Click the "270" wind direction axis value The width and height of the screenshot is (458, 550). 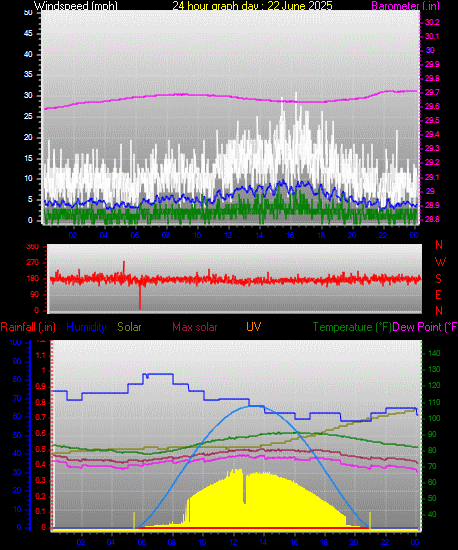click(x=33, y=262)
